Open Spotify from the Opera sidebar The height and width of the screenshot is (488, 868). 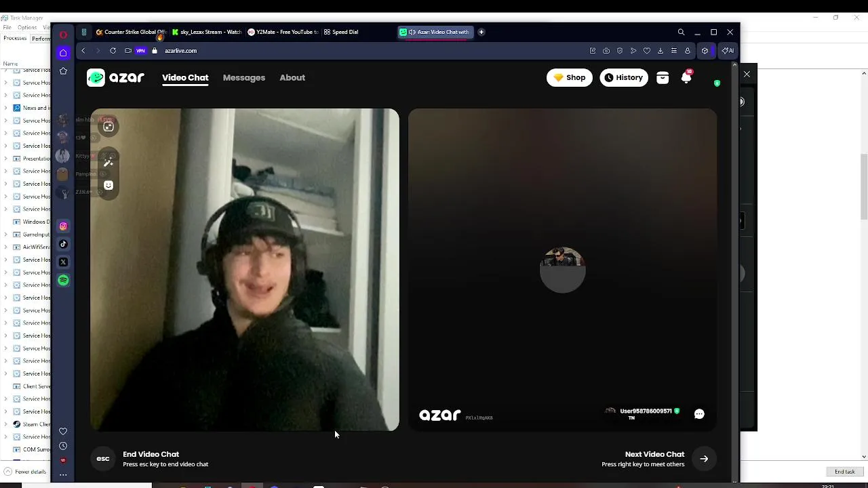[63, 280]
